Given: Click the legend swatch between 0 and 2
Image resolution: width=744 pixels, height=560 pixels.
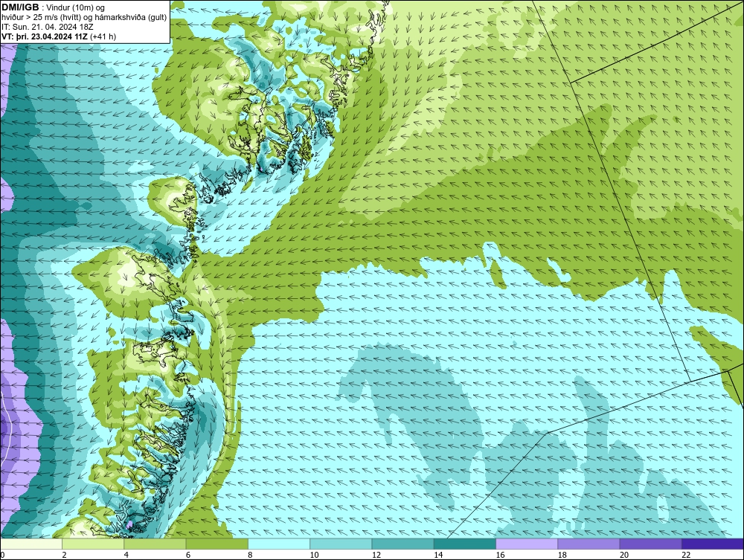Looking at the screenshot, I should (x=31, y=544).
